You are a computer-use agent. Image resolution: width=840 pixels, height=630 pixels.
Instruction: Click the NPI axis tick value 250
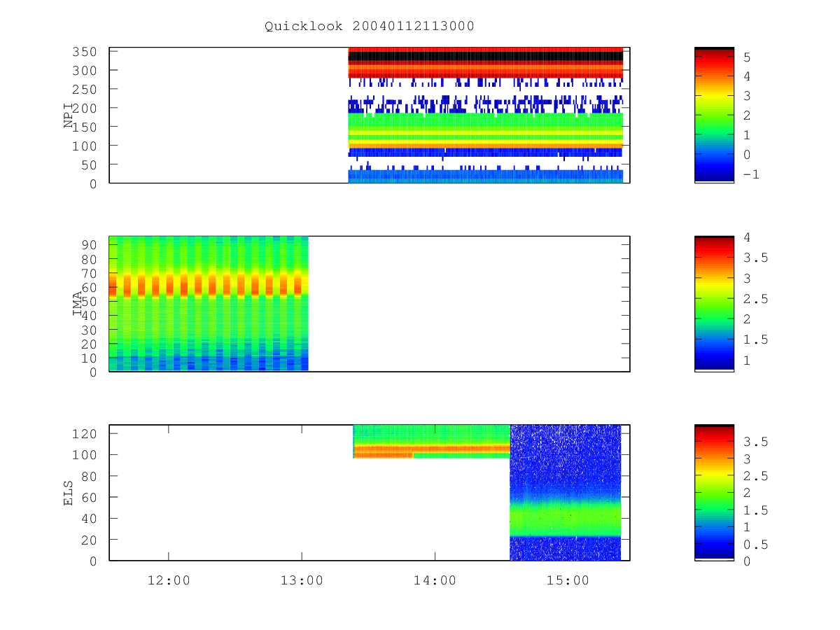[x=85, y=90]
